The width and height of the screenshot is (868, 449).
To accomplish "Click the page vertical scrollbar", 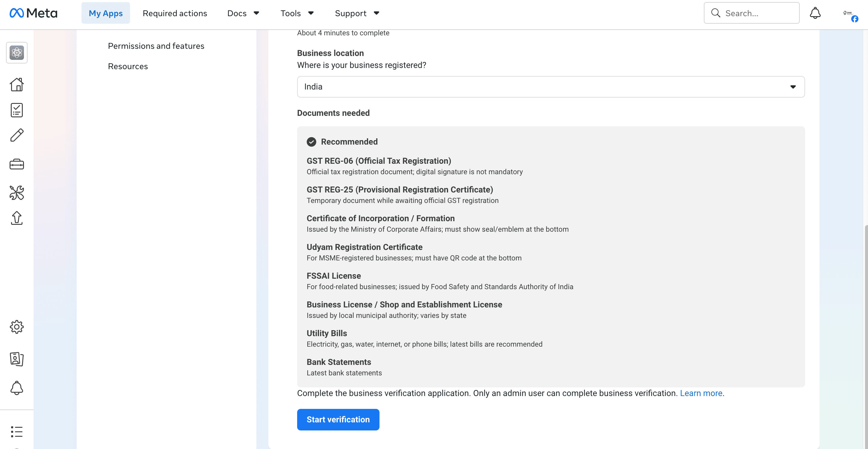I will pos(866,337).
